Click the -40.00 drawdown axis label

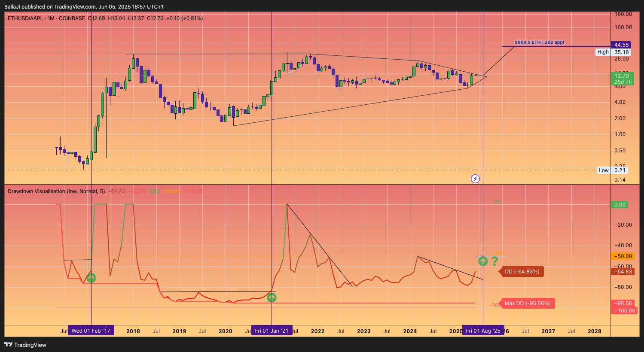(623, 246)
